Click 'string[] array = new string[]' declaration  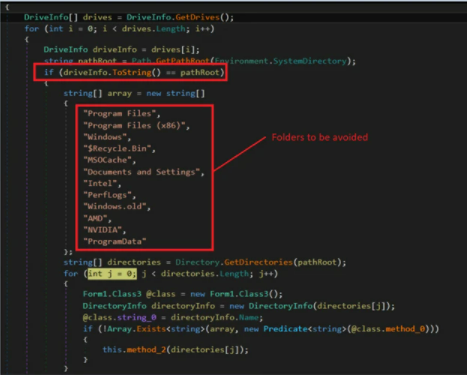tap(134, 94)
